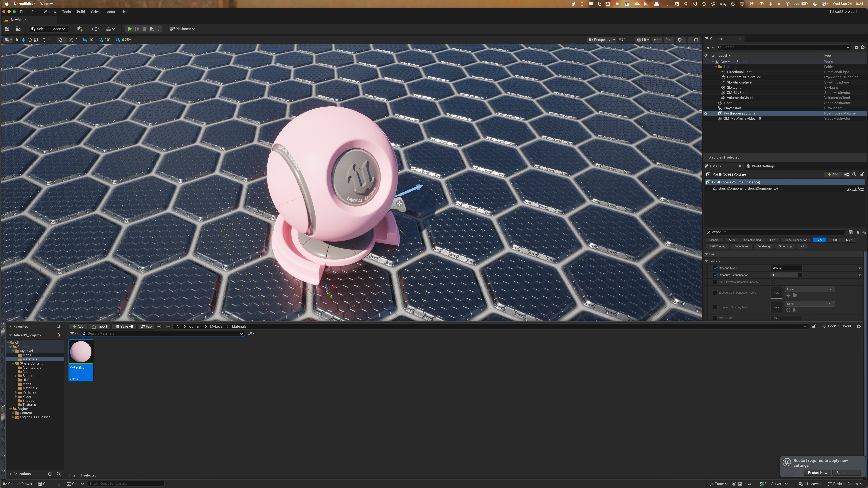
Task: Add new folder in Outliner
Action: (856, 48)
